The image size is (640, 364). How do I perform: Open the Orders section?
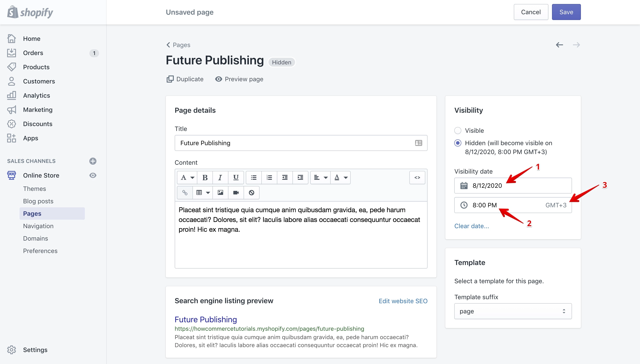point(33,53)
